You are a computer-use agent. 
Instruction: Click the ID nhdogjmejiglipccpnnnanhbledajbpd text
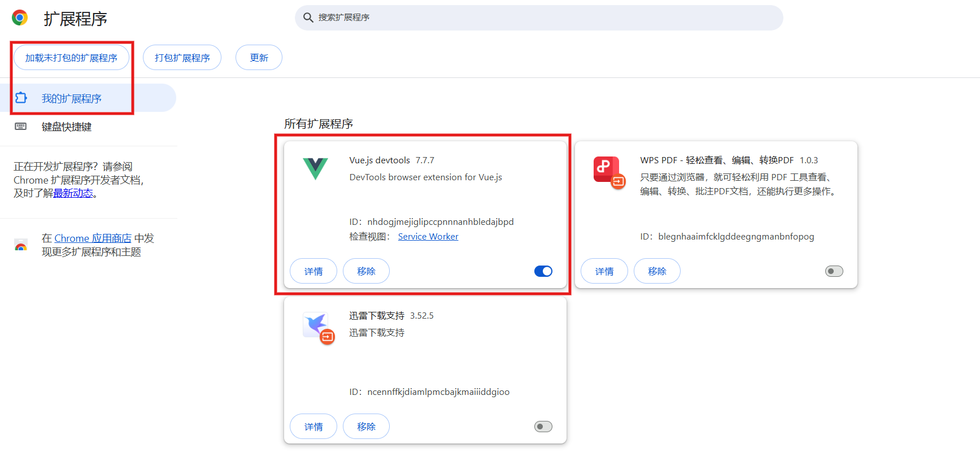pos(432,222)
